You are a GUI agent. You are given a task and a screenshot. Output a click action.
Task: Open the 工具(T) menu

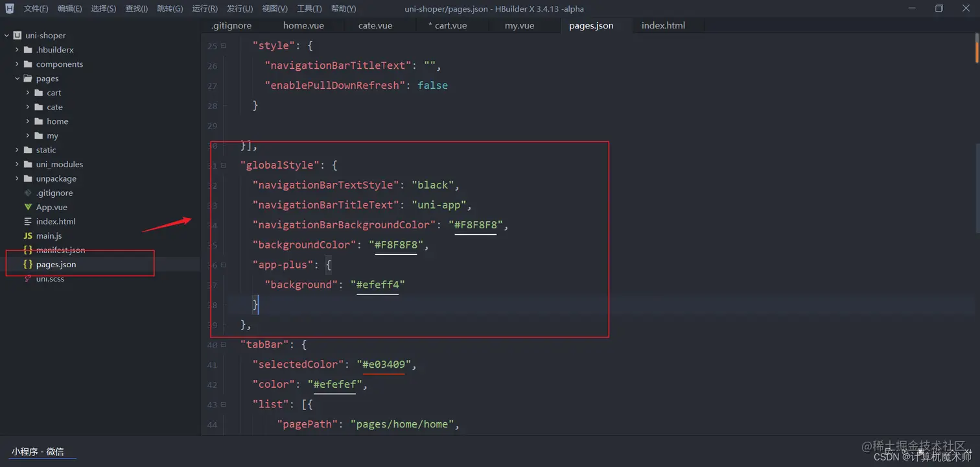pyautogui.click(x=309, y=8)
